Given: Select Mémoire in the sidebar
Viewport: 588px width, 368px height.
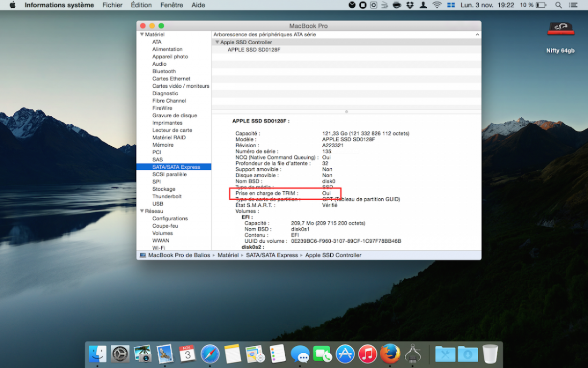Looking at the screenshot, I should (163, 145).
